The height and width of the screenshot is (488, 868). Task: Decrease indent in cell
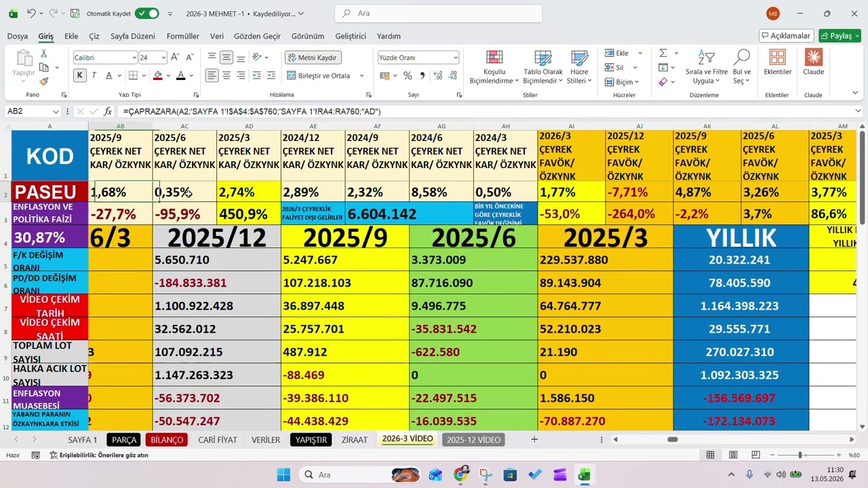[256, 75]
